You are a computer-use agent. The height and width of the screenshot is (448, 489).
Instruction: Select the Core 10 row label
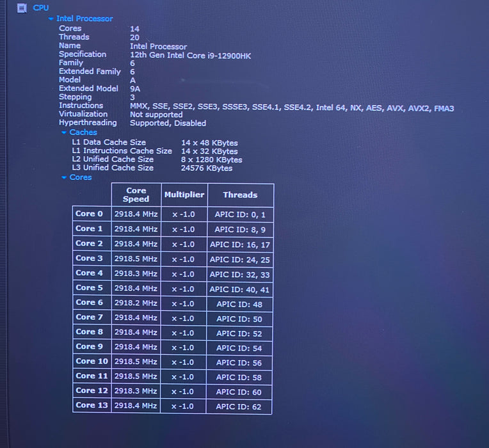[x=92, y=361]
